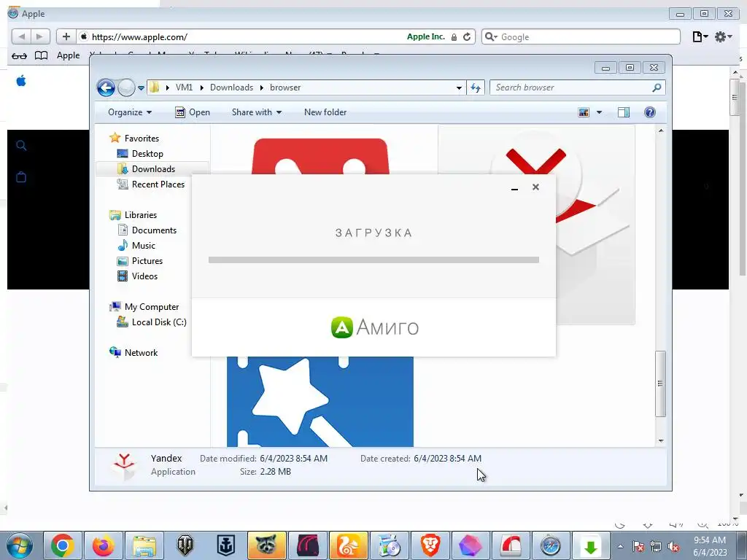Click the Search browser field
Screen dimensions: 747x560
pyautogui.click(x=577, y=87)
